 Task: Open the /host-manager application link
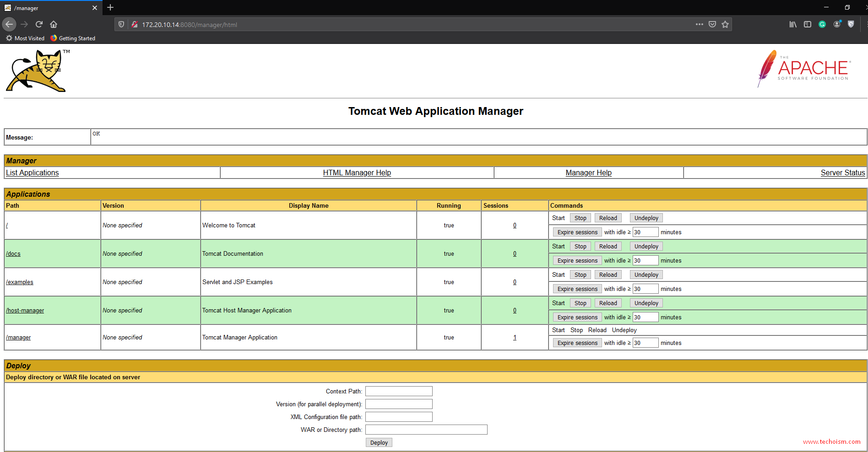pyautogui.click(x=25, y=310)
